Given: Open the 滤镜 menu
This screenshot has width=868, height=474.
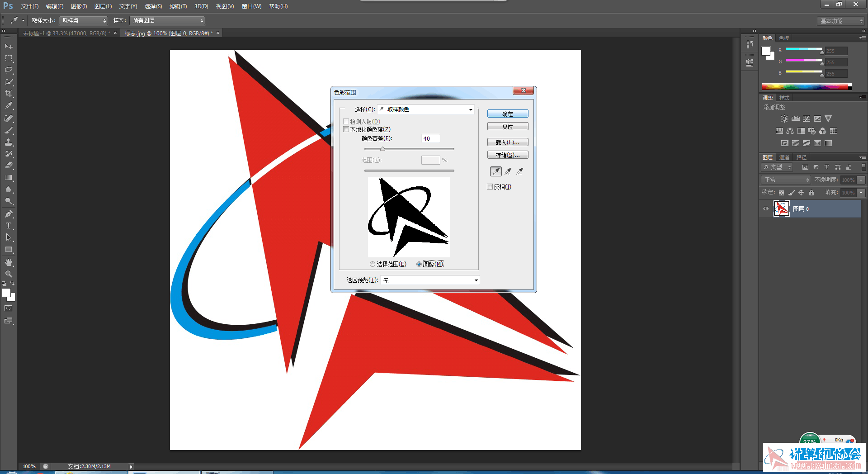Looking at the screenshot, I should click(x=178, y=6).
